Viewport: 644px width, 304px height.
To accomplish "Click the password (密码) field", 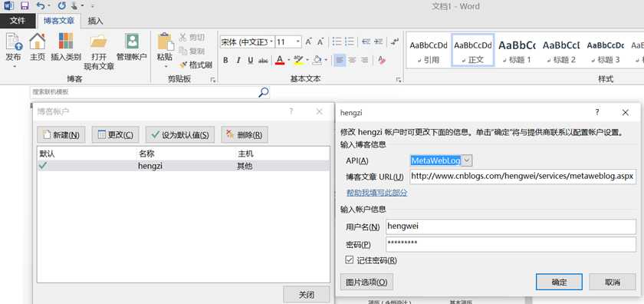I will 511,244.
